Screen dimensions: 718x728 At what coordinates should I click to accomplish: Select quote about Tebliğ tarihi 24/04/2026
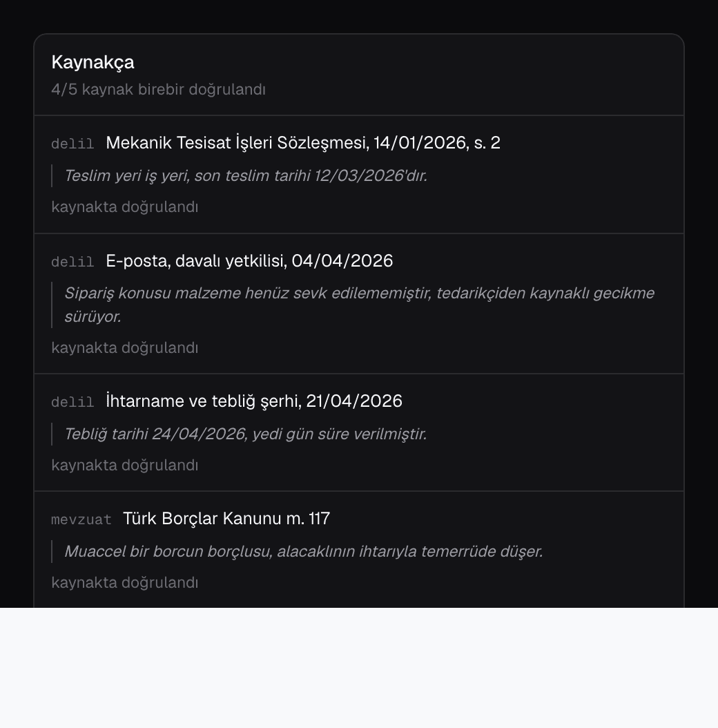[246, 434]
